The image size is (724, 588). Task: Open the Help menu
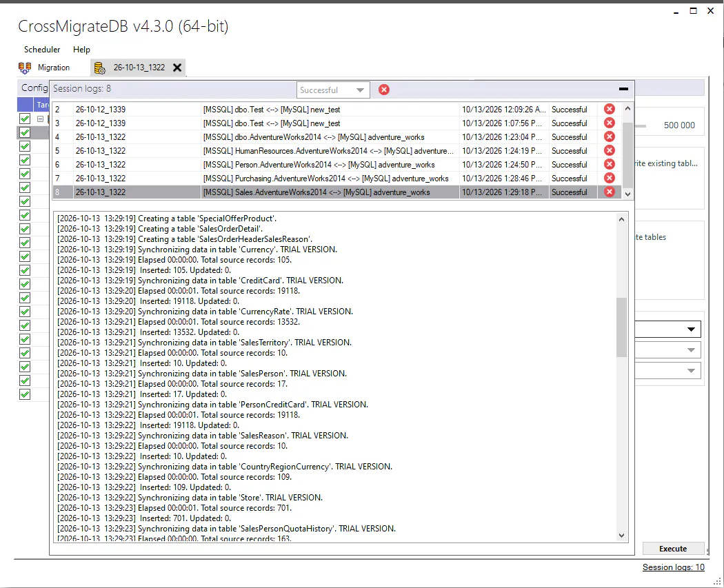pyautogui.click(x=81, y=50)
